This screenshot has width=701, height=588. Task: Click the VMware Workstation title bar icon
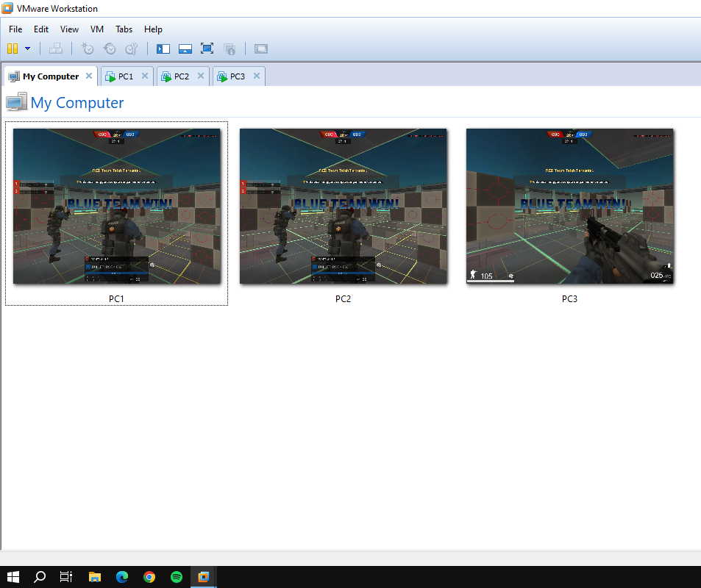pos(7,8)
